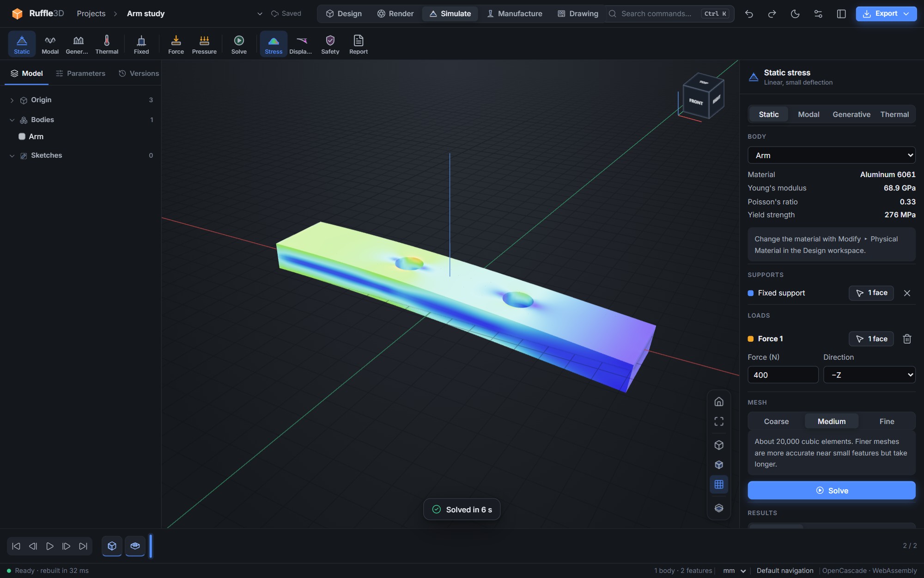Pick face for Fixed support
The width and height of the screenshot is (924, 578).
871,293
